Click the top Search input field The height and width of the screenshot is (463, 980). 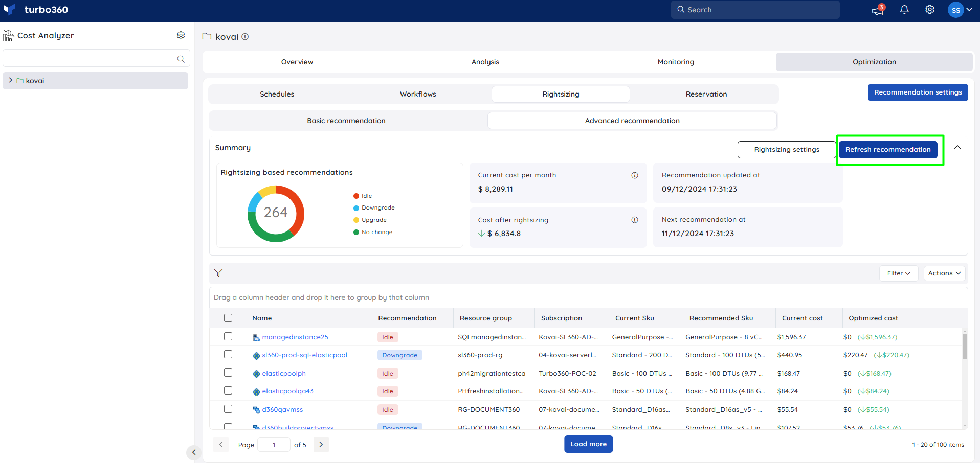[755, 10]
